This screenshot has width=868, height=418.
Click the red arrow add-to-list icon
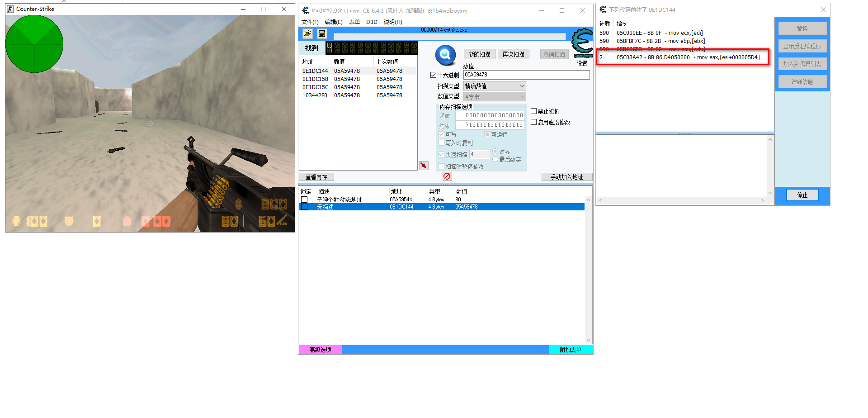click(424, 166)
